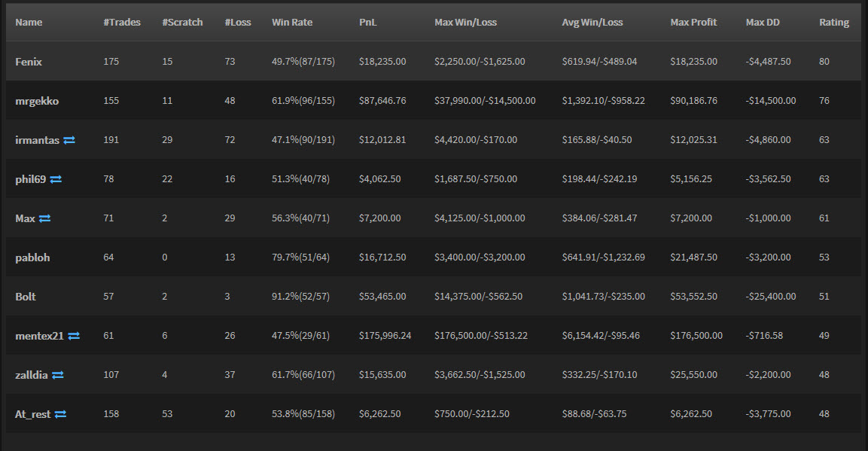Click swap arrows icon beside mentex21
This screenshot has width=868, height=451.
pos(74,336)
